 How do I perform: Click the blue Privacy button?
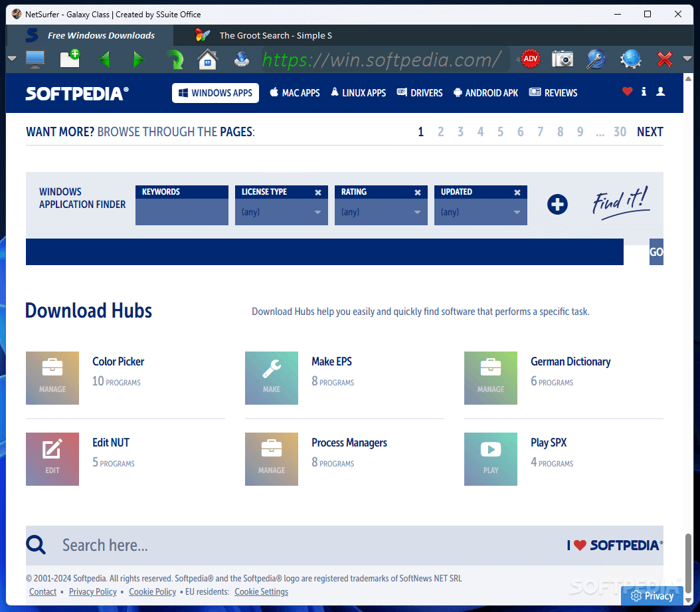coord(652,595)
